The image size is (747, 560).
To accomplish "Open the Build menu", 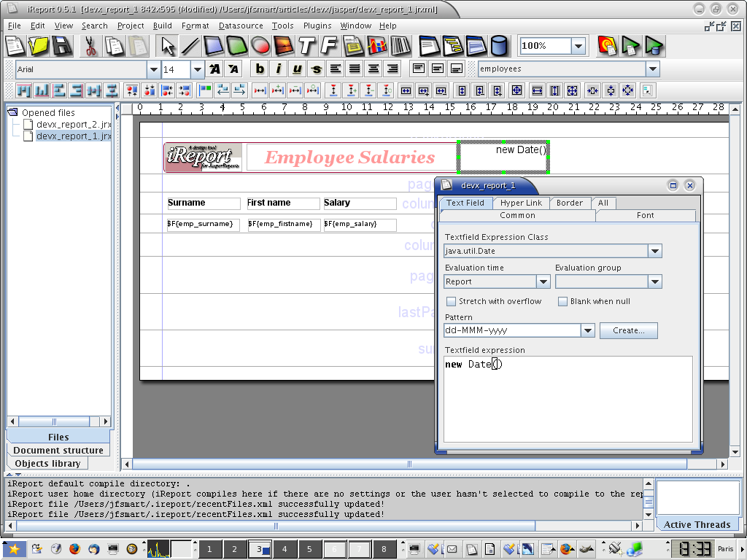I will [163, 26].
